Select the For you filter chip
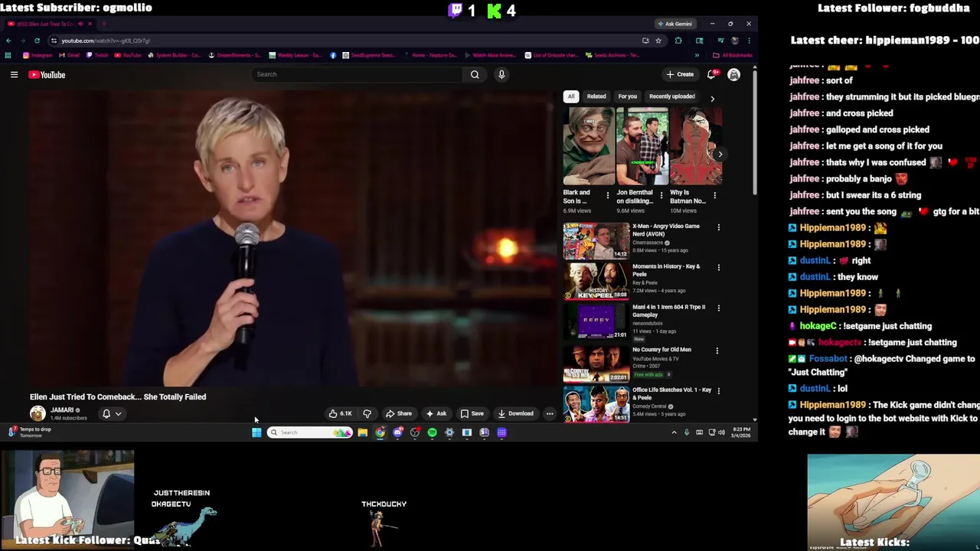Image resolution: width=980 pixels, height=551 pixels. tap(628, 96)
